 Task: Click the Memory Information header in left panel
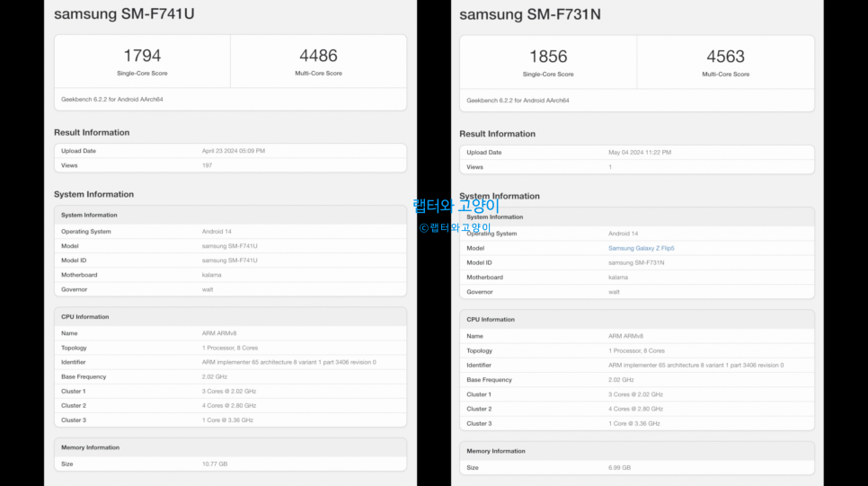(x=90, y=447)
